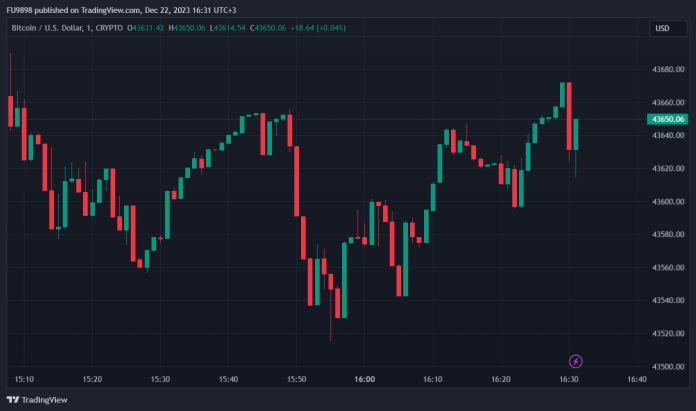Select the bold 16:00 time axis label

[365, 380]
